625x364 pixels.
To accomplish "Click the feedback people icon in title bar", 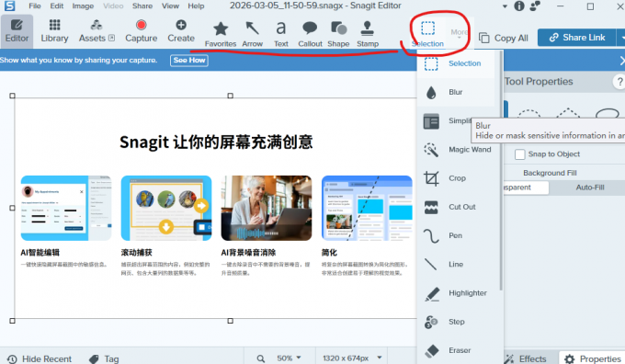I will (x=535, y=6).
